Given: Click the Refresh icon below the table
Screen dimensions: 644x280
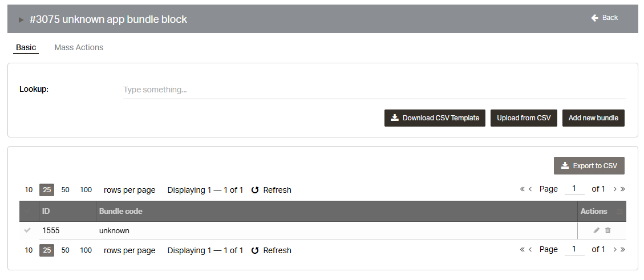Looking at the screenshot, I should pos(255,250).
